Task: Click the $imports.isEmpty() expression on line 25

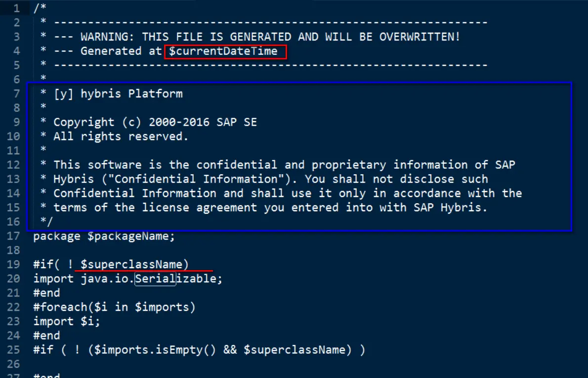Action: pos(155,350)
